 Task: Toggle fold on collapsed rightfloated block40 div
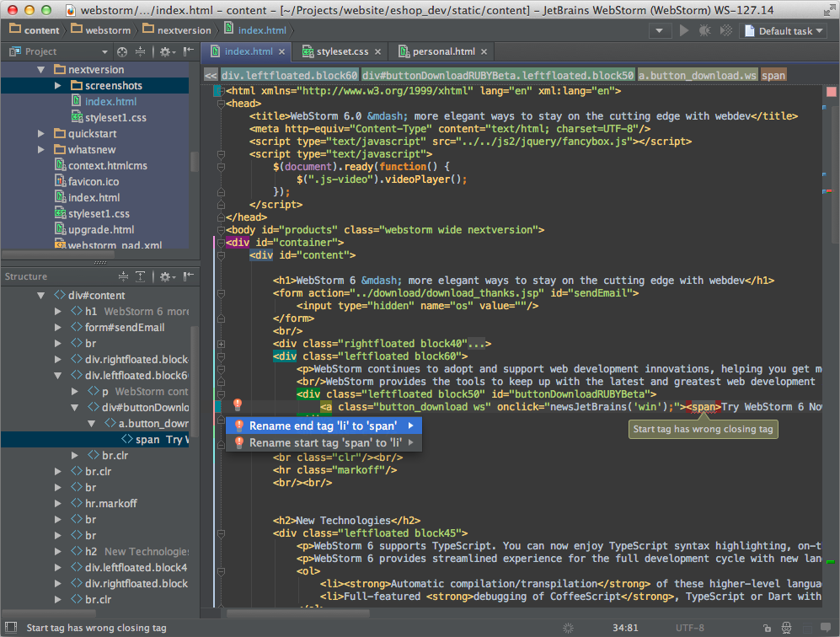221,344
